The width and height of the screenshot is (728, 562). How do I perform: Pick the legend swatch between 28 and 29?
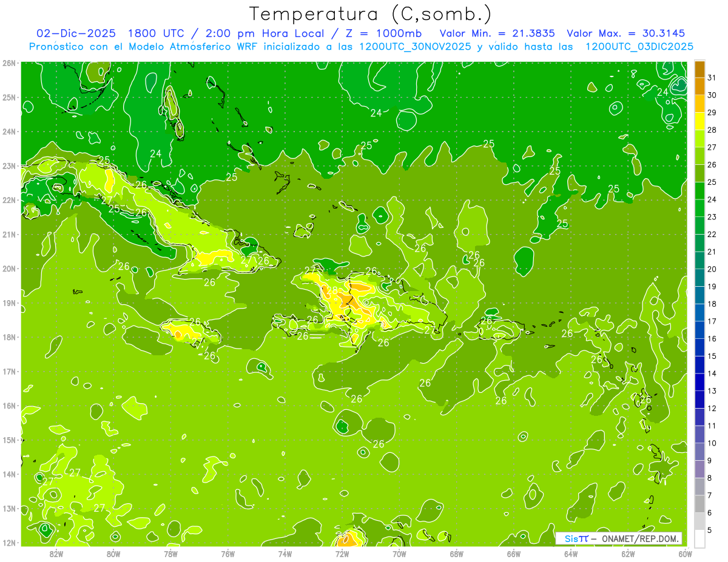699,121
